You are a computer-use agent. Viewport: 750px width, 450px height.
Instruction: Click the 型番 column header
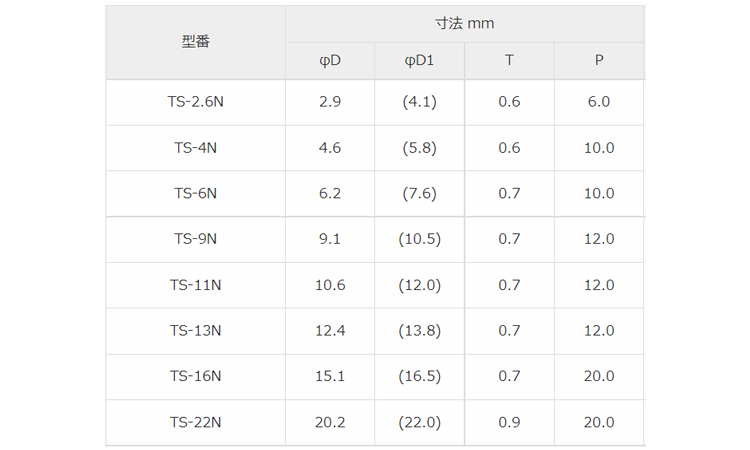(x=195, y=42)
